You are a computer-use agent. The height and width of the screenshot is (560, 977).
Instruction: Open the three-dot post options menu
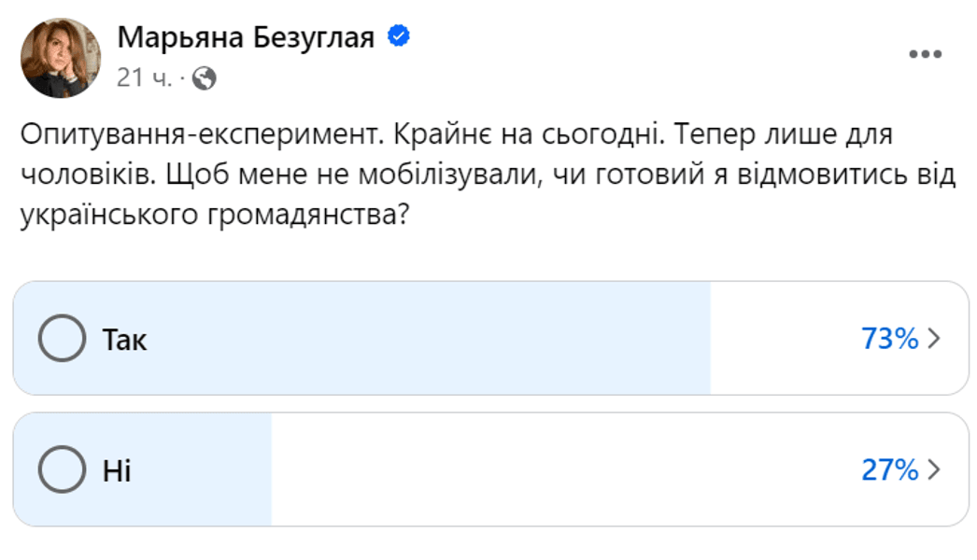925,55
